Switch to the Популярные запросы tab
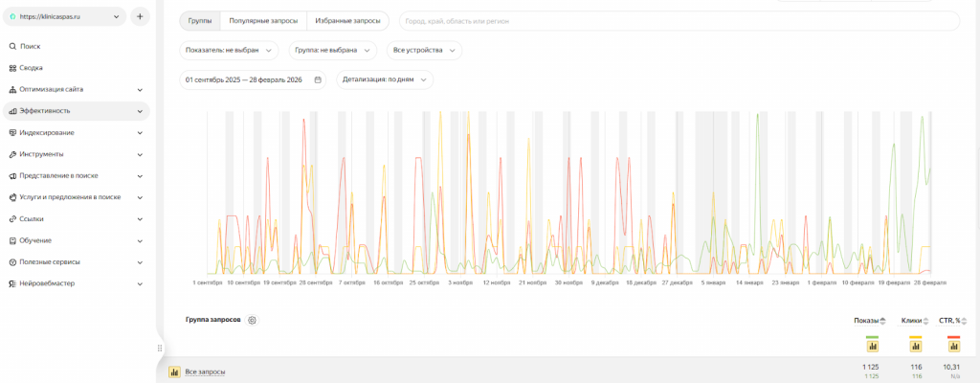 coord(263,21)
